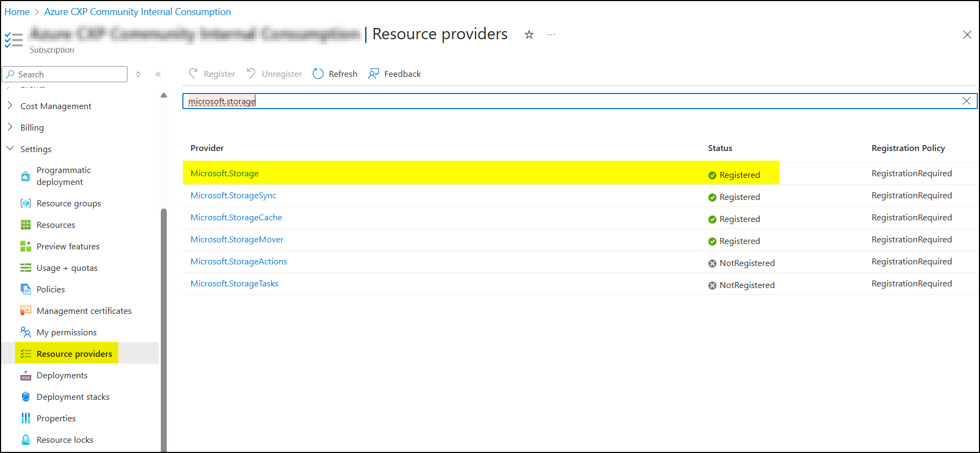Click the Management certificates icon
980x453 pixels.
coord(25,311)
